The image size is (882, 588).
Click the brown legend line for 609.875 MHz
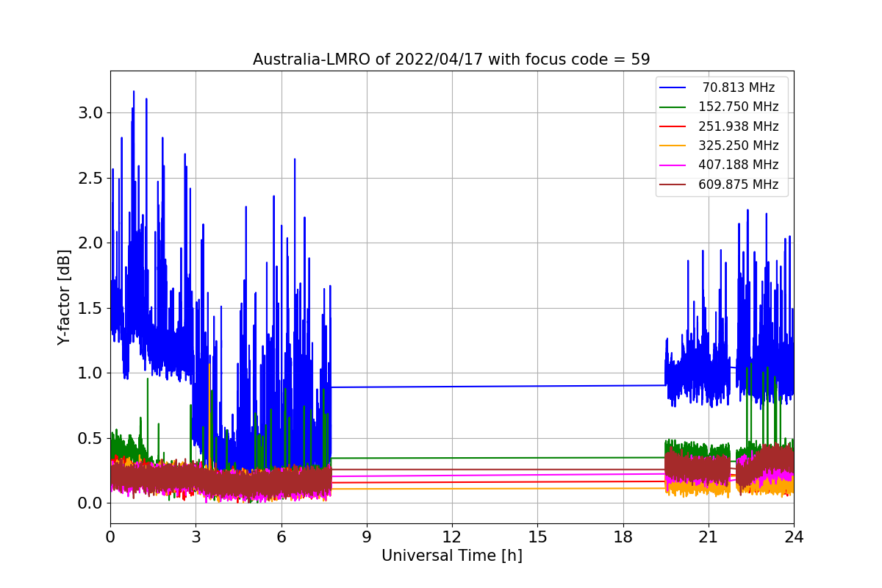click(x=673, y=185)
